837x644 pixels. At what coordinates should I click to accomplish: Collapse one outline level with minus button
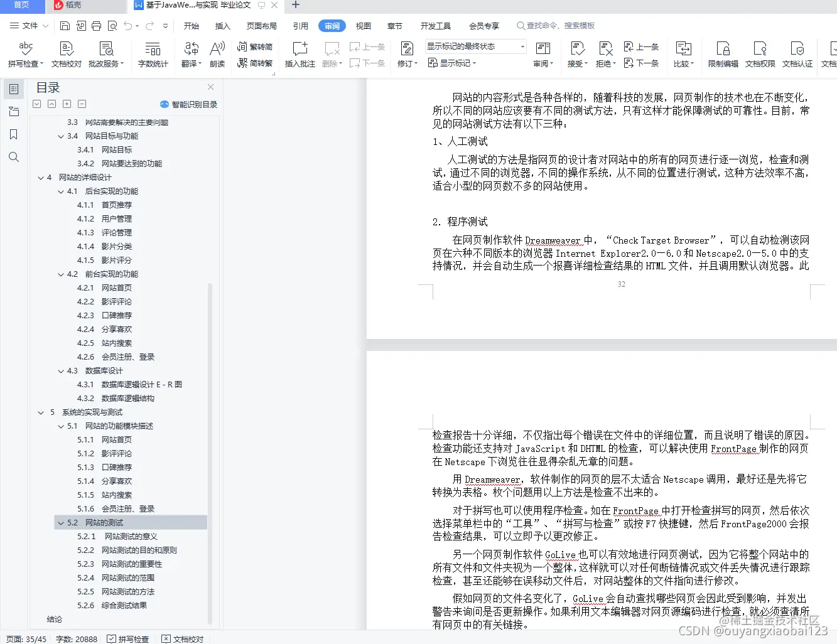pos(82,104)
